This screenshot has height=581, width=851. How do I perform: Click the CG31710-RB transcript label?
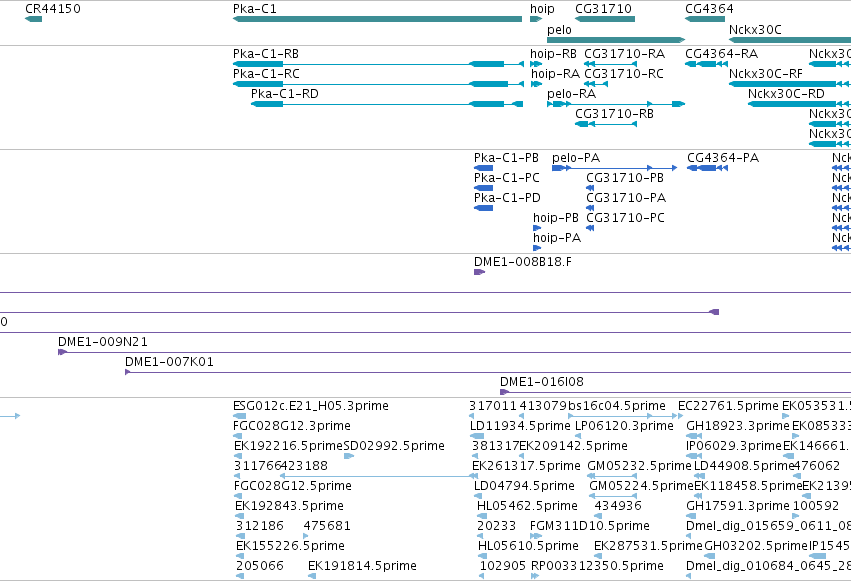[614, 114]
